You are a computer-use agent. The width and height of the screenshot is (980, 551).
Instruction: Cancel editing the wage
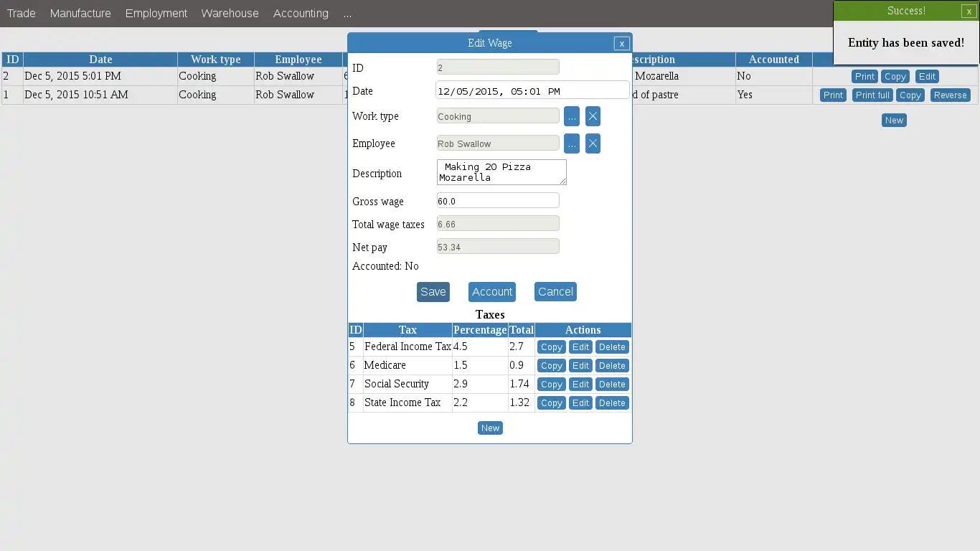555,291
